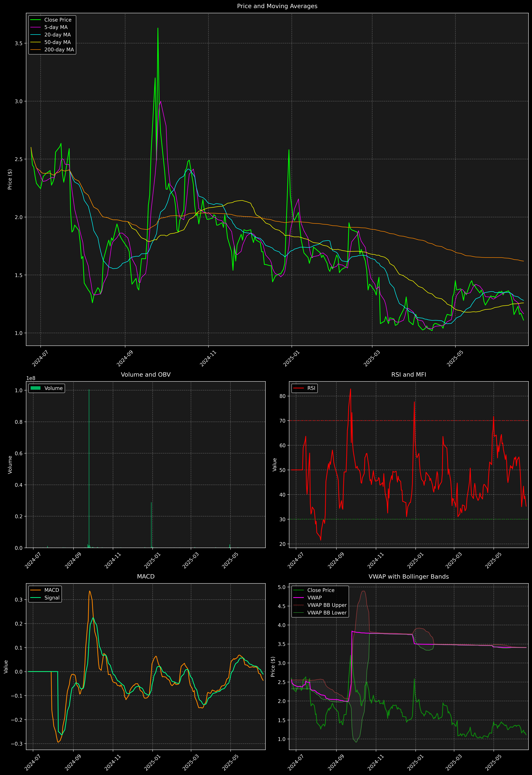Select the '1e8' scale exponent above Volume chart
This screenshot has width=532, height=775.
click(x=31, y=378)
